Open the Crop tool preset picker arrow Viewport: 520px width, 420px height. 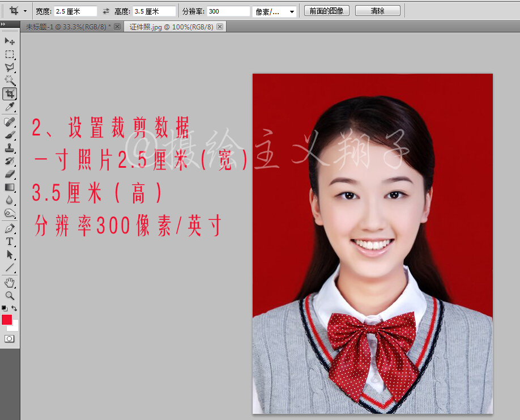pyautogui.click(x=25, y=11)
